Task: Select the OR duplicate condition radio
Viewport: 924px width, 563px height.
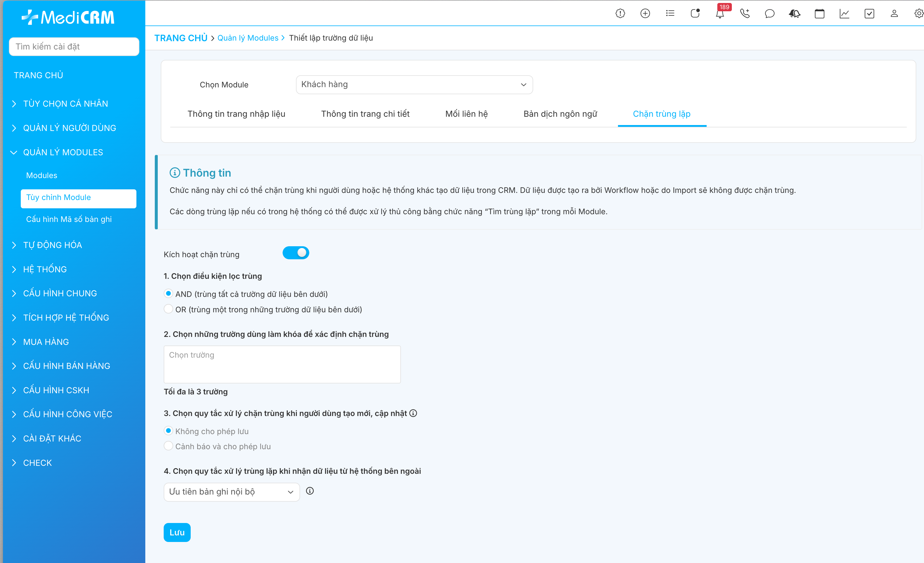Action: 168,309
